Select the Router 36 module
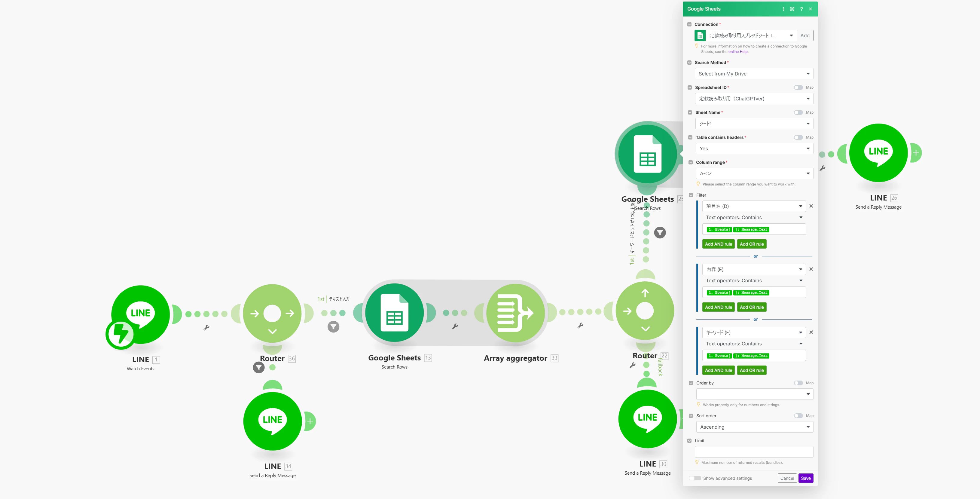Screen dimensions: 980x499 click(x=272, y=314)
